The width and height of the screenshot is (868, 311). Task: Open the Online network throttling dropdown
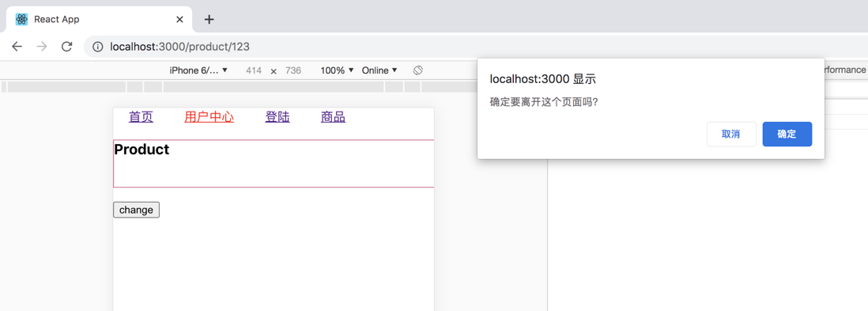pyautogui.click(x=379, y=70)
